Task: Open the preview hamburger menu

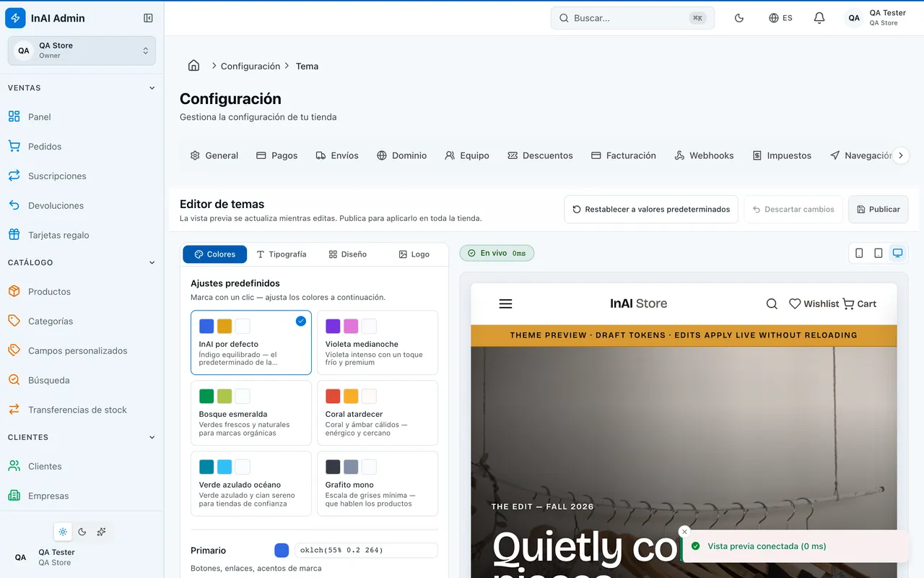Action: [505, 304]
